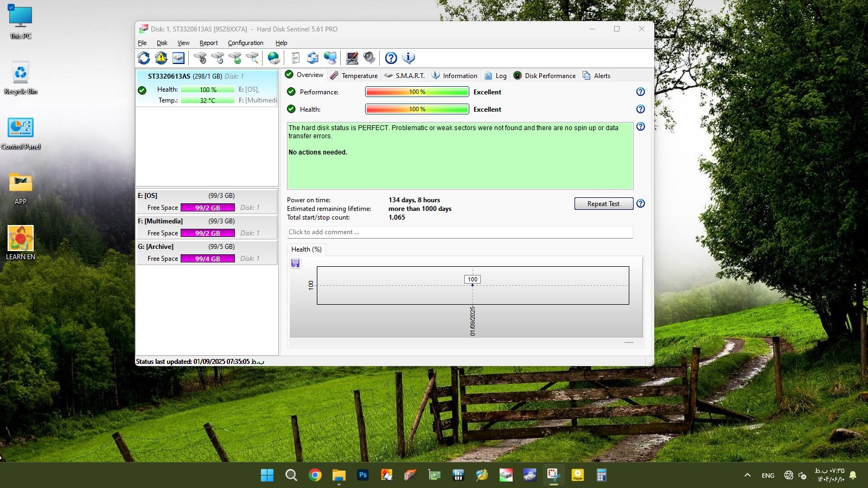Click the Performance 100 % progress bar
The width and height of the screenshot is (868, 488).
click(x=417, y=92)
